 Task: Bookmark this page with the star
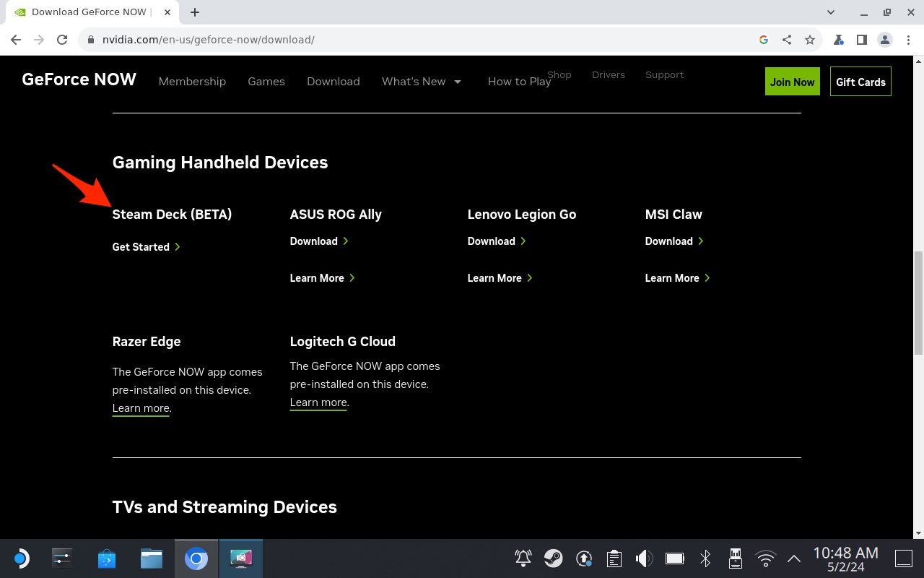point(810,40)
